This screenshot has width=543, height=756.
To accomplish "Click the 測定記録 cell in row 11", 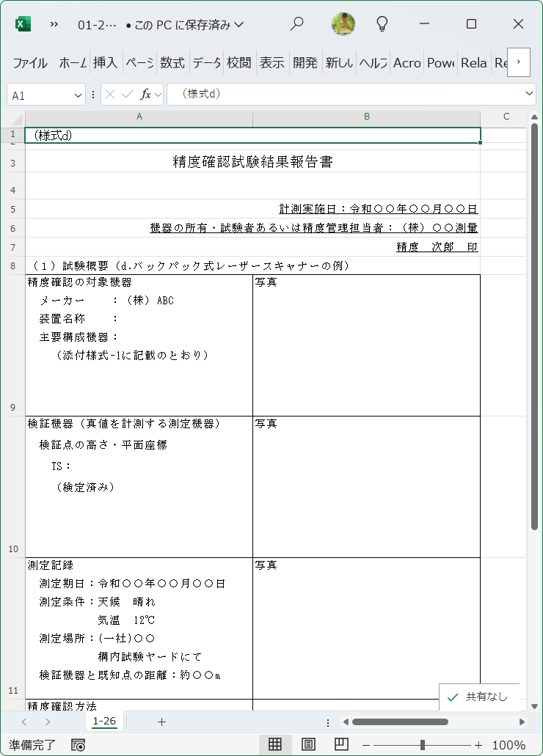I will click(139, 628).
